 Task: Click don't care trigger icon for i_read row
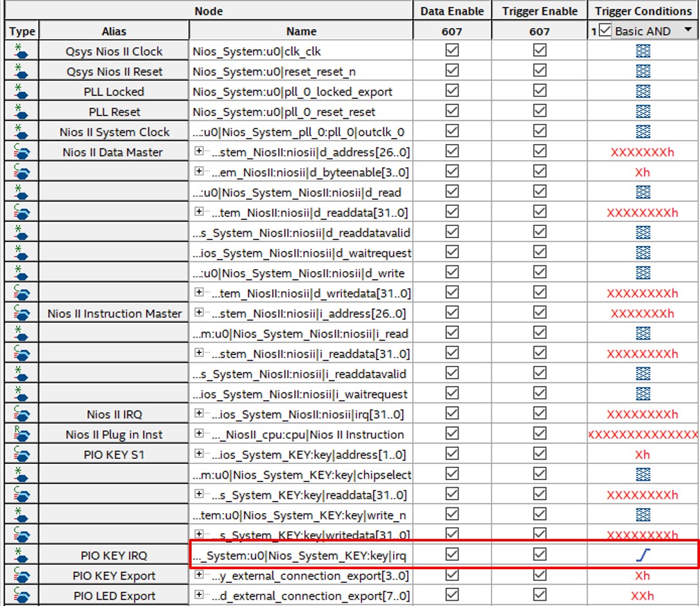[643, 333]
